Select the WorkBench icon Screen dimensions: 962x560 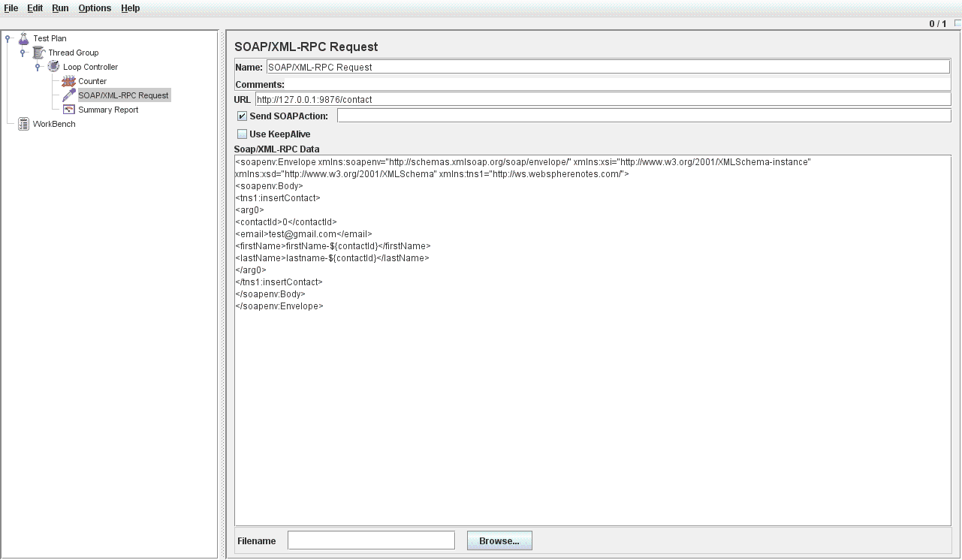23,124
